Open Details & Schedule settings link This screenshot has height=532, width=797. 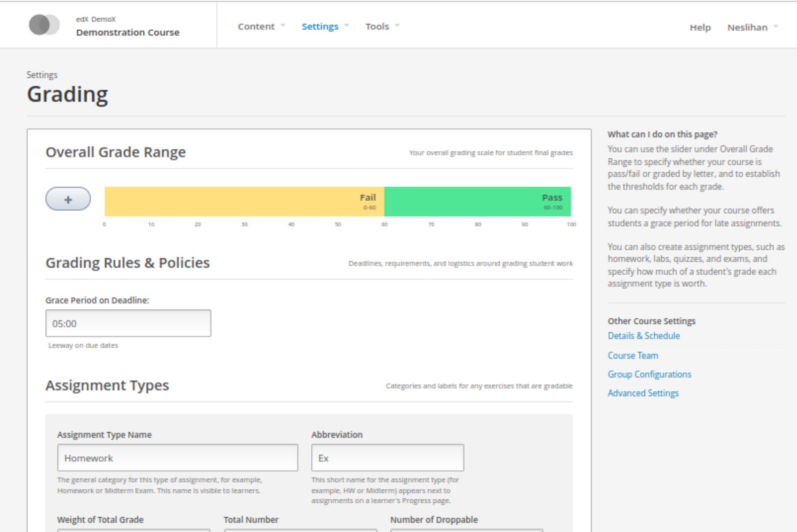(x=644, y=336)
